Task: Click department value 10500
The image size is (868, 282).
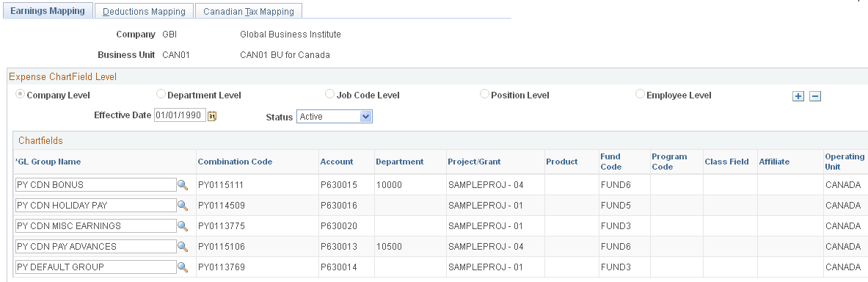Action: coord(389,247)
